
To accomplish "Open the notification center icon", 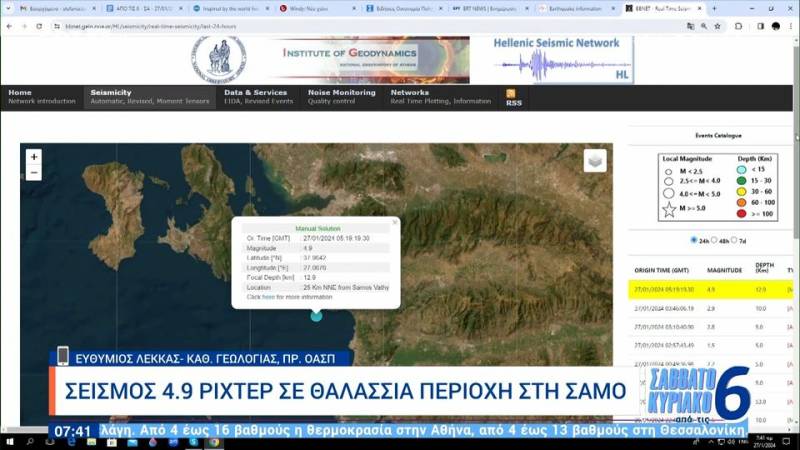I will click(786, 441).
